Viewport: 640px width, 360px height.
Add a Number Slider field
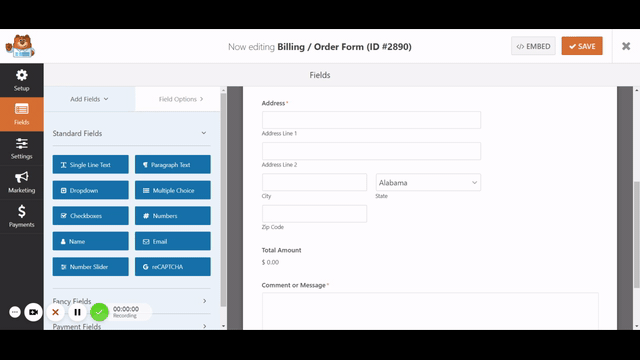(x=91, y=267)
